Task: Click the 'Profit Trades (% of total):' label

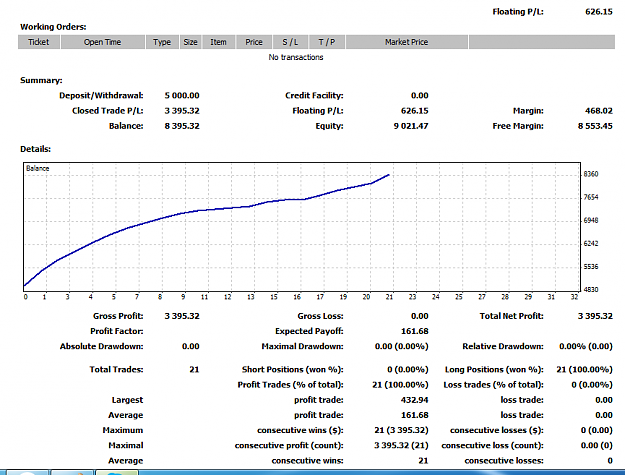Action: pos(291,385)
